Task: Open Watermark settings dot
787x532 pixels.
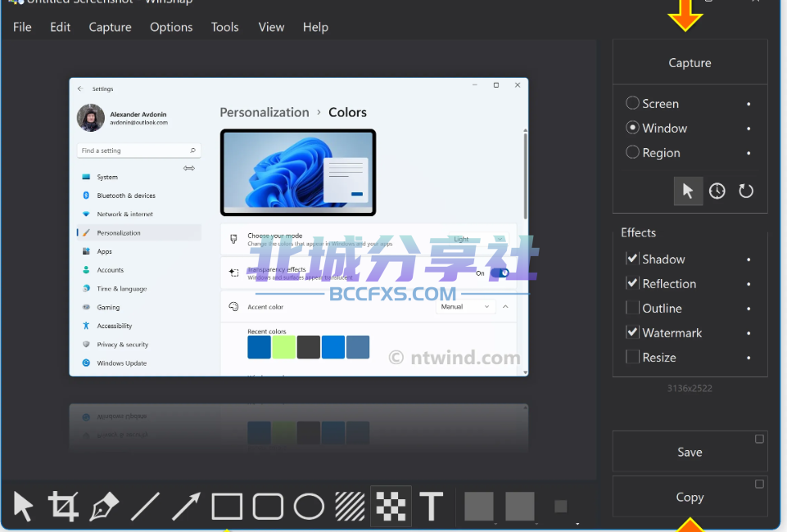Action: [x=749, y=333]
